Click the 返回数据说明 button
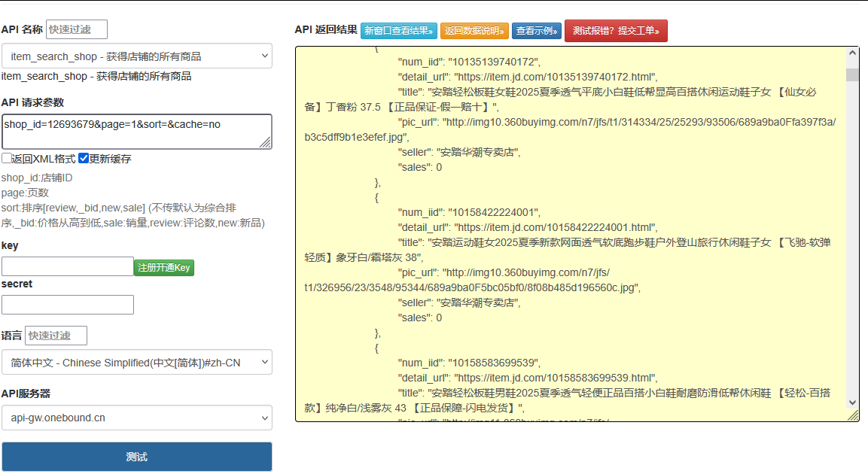 click(474, 31)
